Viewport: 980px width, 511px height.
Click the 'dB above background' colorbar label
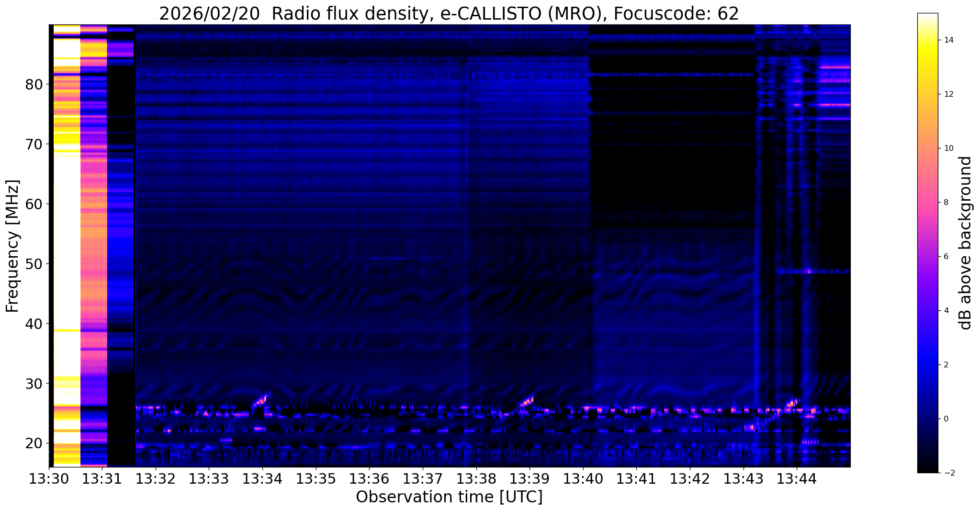pyautogui.click(x=966, y=243)
